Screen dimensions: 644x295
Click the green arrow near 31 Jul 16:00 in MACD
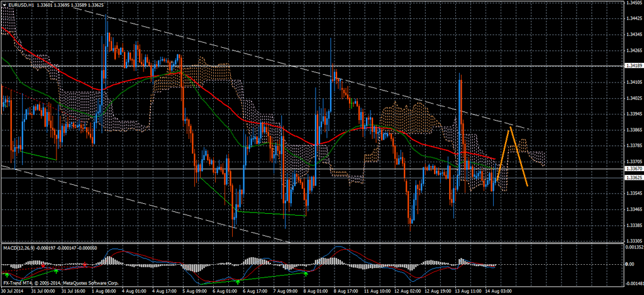point(56,271)
